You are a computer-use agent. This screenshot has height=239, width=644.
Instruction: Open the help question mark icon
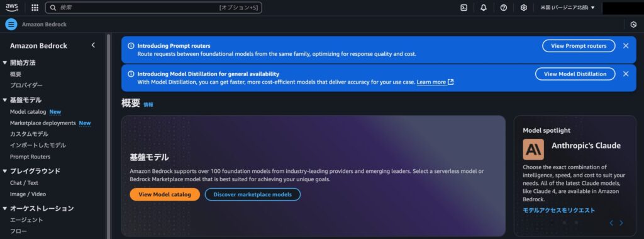point(504,8)
